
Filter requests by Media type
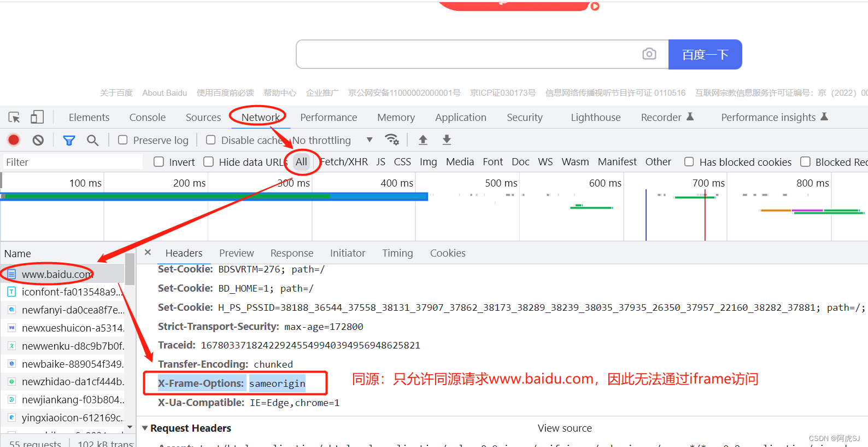click(460, 162)
